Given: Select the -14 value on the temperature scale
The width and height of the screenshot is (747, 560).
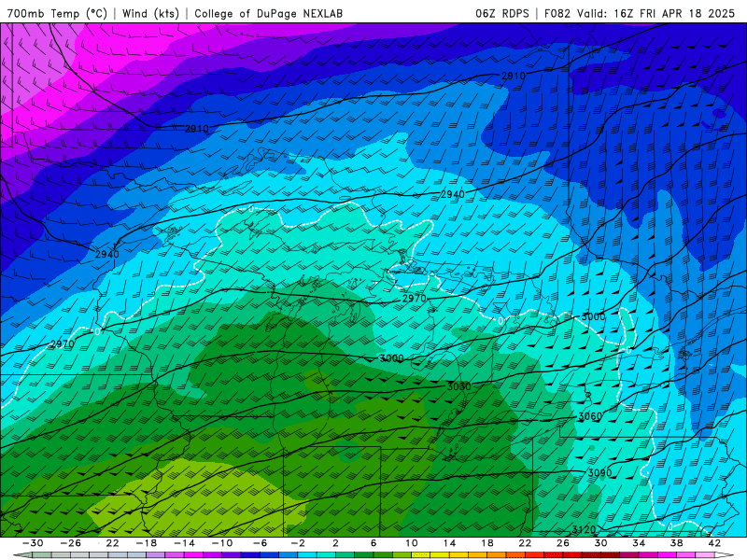Looking at the screenshot, I should (184, 543).
